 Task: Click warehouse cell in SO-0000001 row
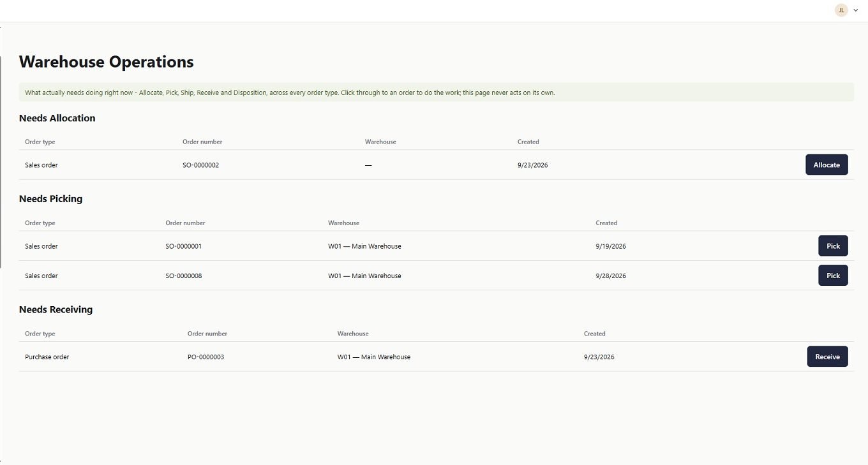[364, 246]
